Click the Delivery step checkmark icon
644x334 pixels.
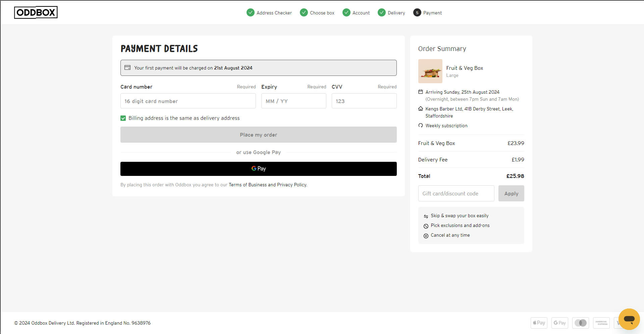382,13
